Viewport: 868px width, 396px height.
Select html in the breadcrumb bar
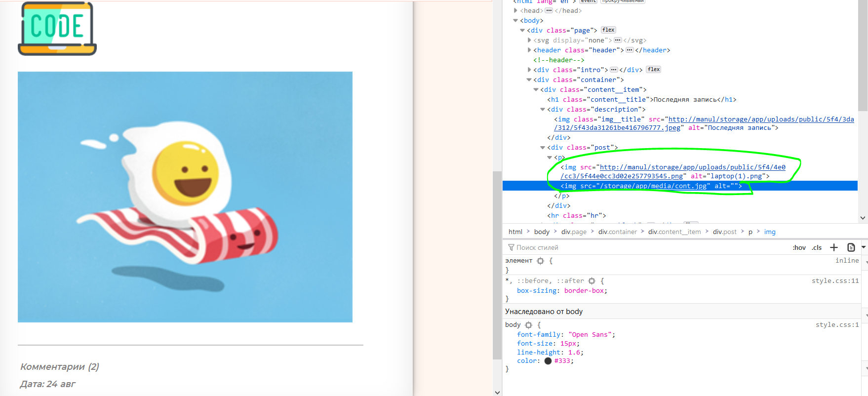(x=515, y=232)
